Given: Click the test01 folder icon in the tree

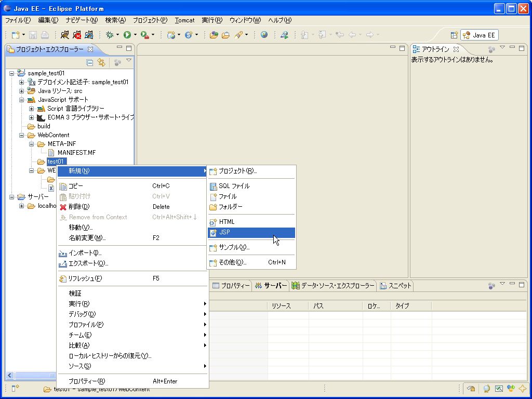Looking at the screenshot, I should click(42, 162).
